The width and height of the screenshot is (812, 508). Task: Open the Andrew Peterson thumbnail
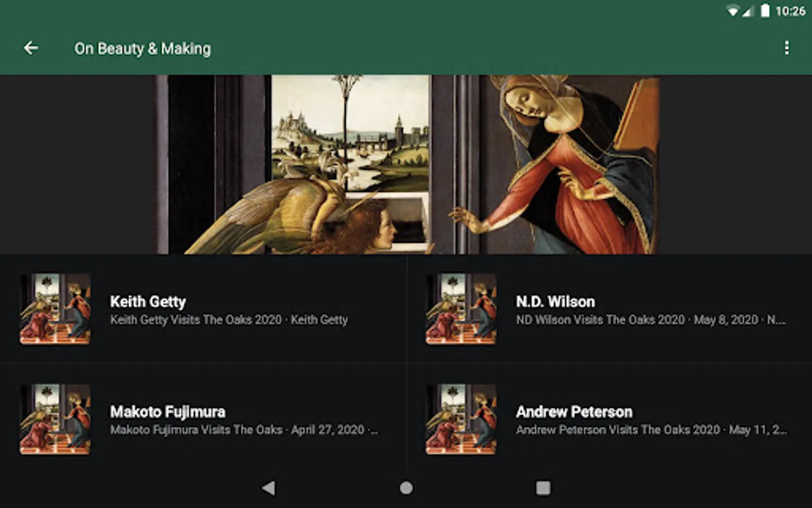tap(461, 419)
